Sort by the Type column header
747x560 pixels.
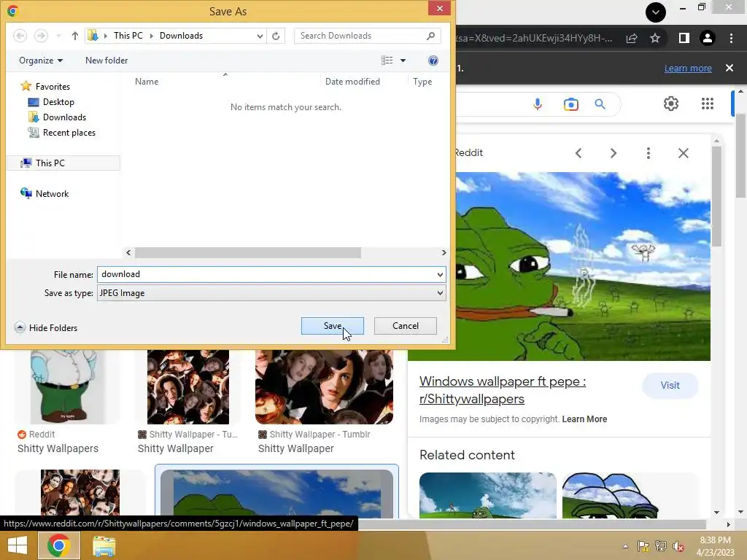(x=422, y=82)
